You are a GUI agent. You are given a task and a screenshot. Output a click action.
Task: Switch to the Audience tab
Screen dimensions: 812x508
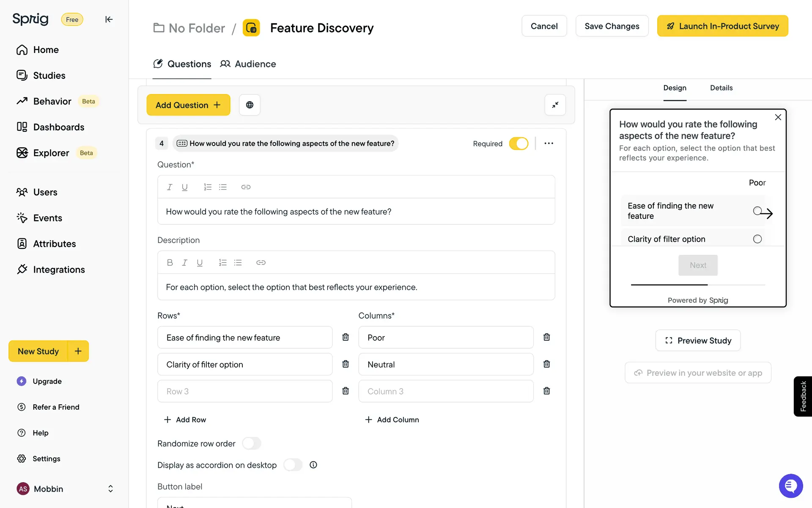point(248,64)
